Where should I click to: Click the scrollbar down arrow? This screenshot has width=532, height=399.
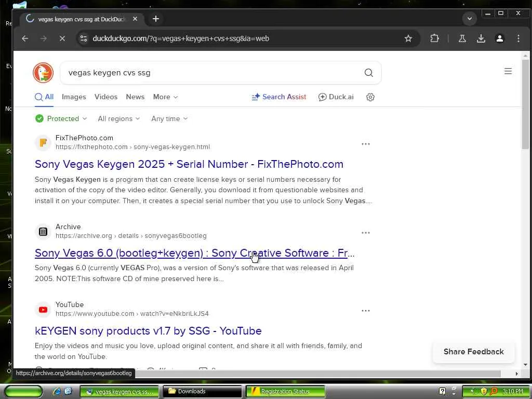525,365
